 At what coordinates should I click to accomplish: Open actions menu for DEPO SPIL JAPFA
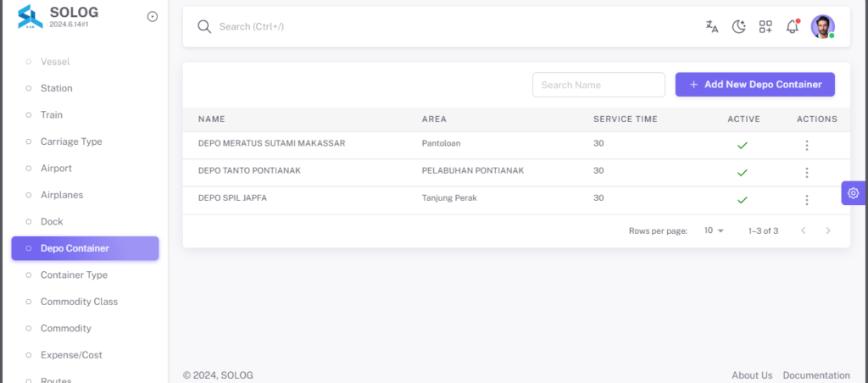tap(807, 200)
